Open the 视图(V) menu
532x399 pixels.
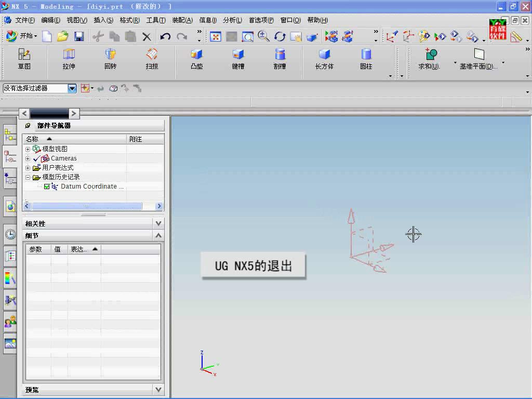coord(77,20)
